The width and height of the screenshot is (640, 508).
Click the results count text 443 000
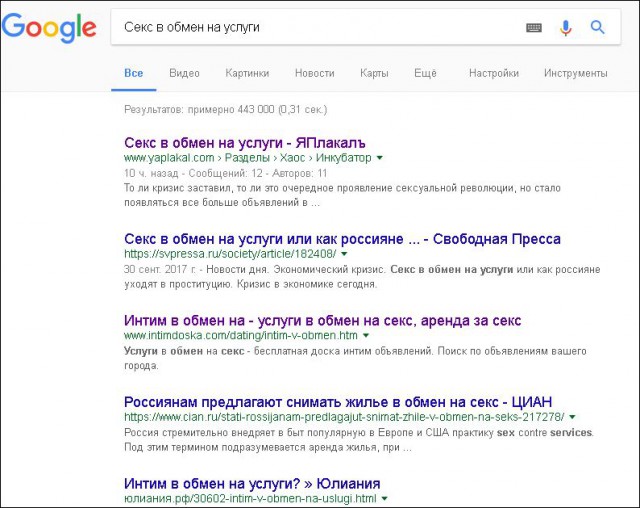pyautogui.click(x=225, y=109)
